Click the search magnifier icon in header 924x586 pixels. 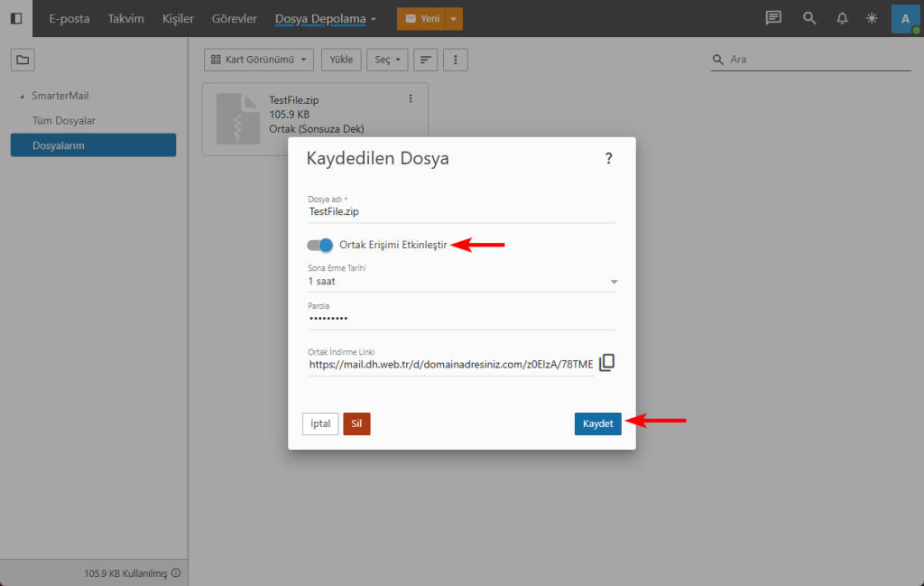(x=809, y=18)
